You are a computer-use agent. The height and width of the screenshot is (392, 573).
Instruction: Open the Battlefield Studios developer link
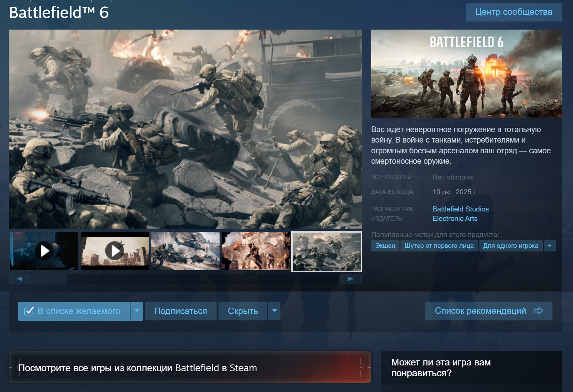[x=460, y=209]
